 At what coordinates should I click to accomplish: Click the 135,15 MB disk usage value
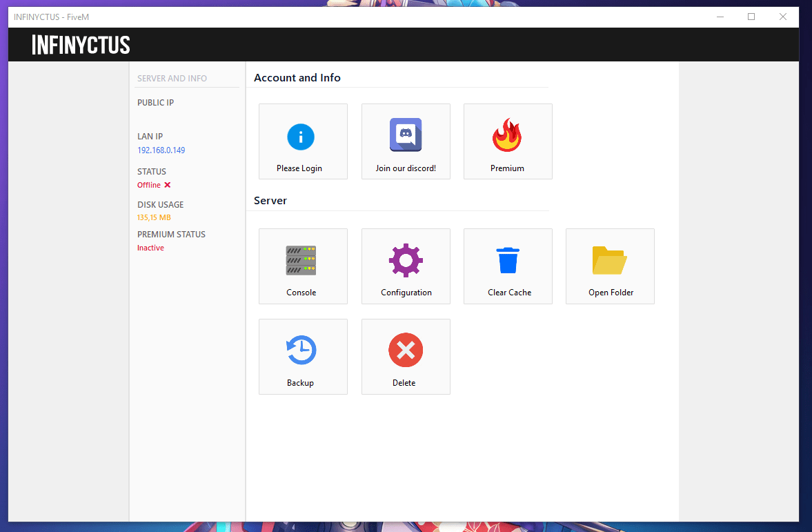[154, 217]
